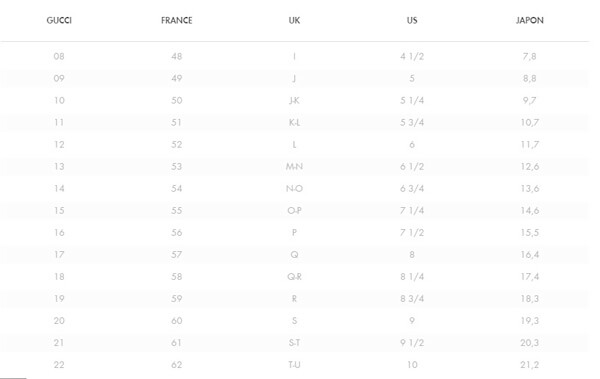Click France size 57 cell
The height and width of the screenshot is (379, 600).
[x=176, y=255]
